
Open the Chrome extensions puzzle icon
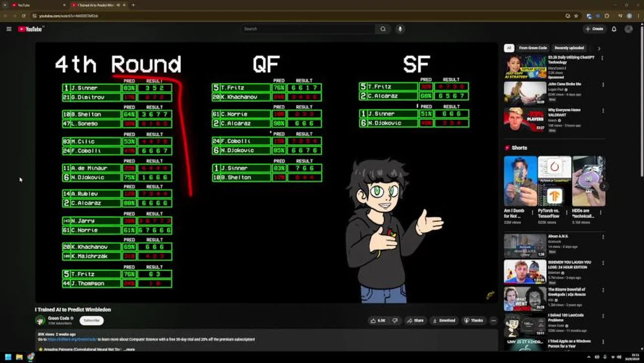pos(607,16)
